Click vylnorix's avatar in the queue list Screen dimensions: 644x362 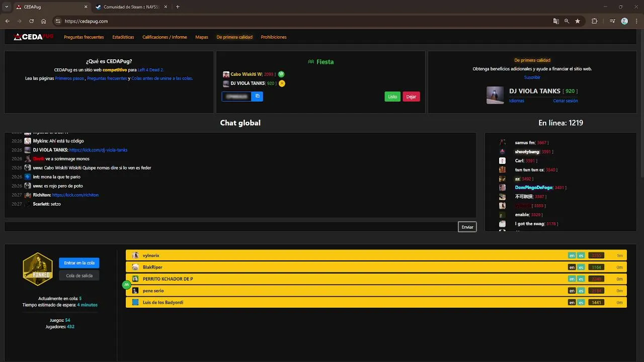(x=135, y=255)
